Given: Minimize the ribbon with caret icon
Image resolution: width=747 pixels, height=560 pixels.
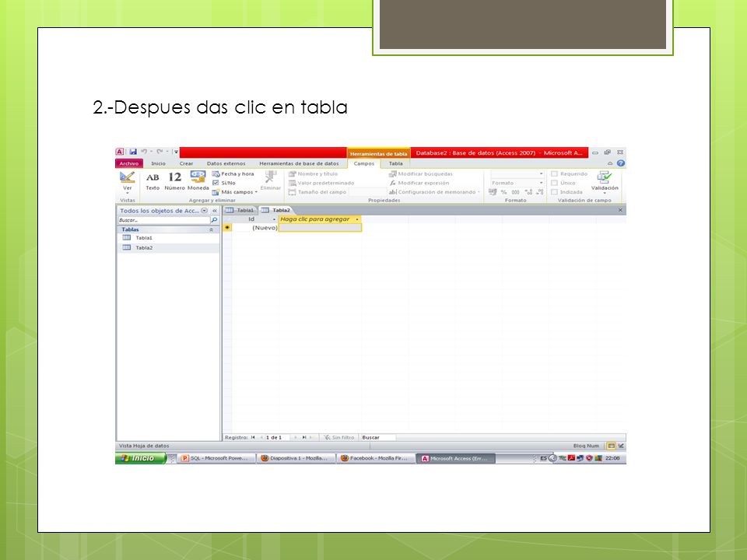Looking at the screenshot, I should coord(610,163).
